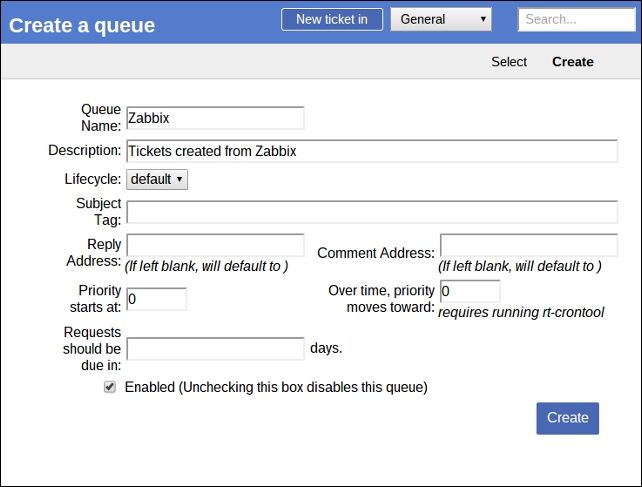642x487 pixels.
Task: Select the priority moves toward field
Action: 469,291
